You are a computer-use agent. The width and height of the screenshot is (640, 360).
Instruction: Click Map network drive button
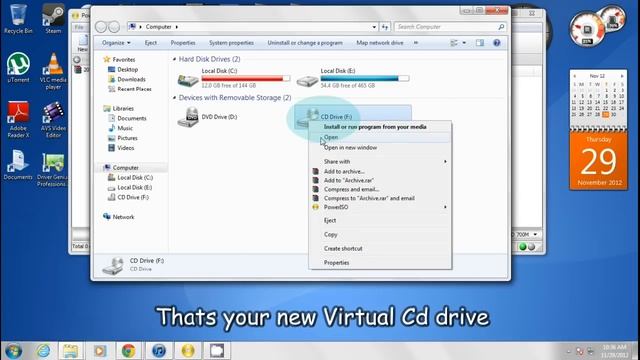(380, 43)
